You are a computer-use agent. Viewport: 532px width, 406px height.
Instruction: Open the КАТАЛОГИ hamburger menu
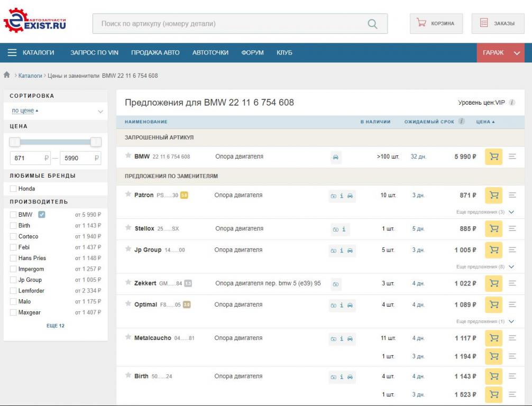pos(31,52)
